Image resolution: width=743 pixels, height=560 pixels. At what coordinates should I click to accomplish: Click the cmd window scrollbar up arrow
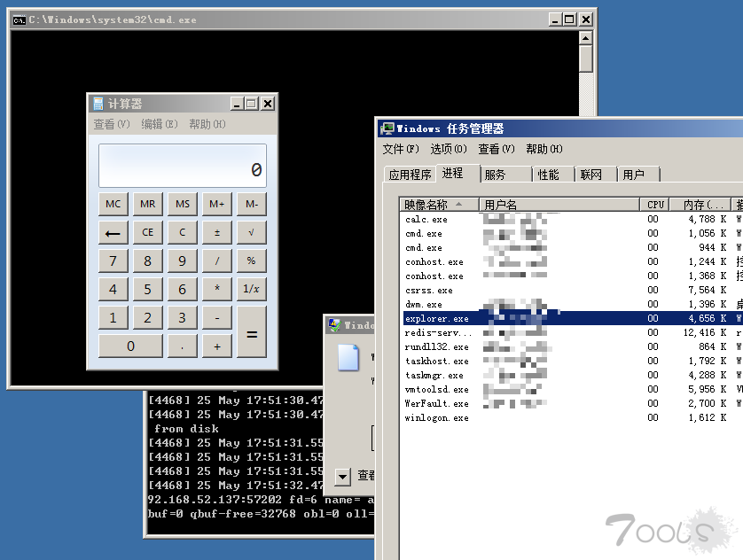coord(586,38)
